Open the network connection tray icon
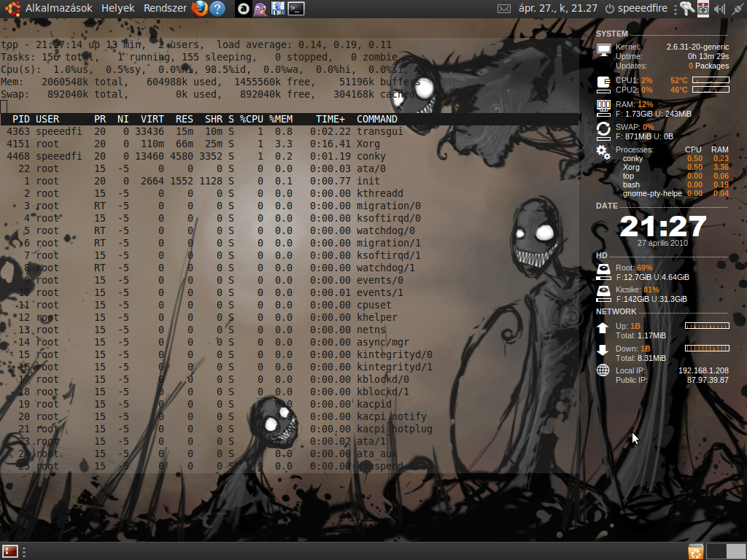Screen dimensions: 747x560 738,9
